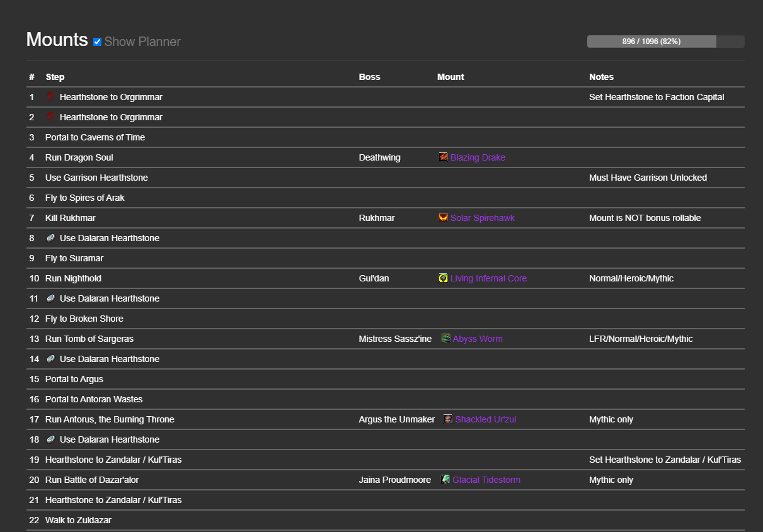This screenshot has height=532, width=763.
Task: Select step 4 Run Dragon Soul
Action: (79, 157)
